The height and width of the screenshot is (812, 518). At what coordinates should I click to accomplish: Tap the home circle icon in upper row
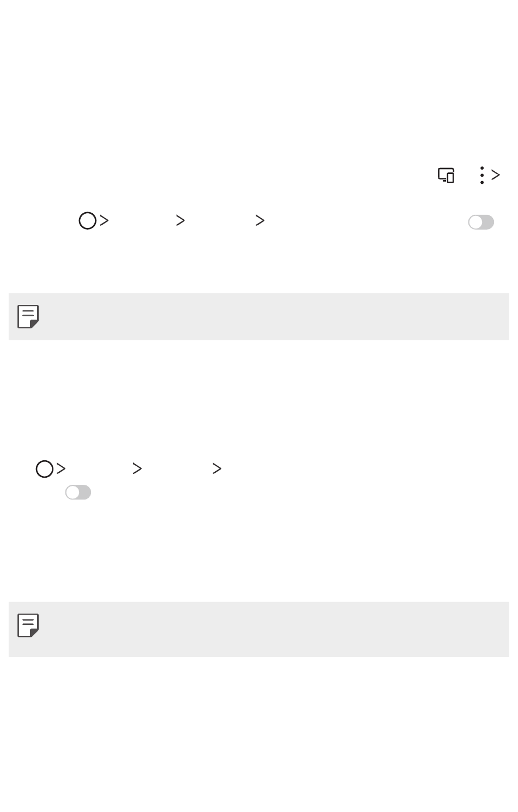coord(87,221)
